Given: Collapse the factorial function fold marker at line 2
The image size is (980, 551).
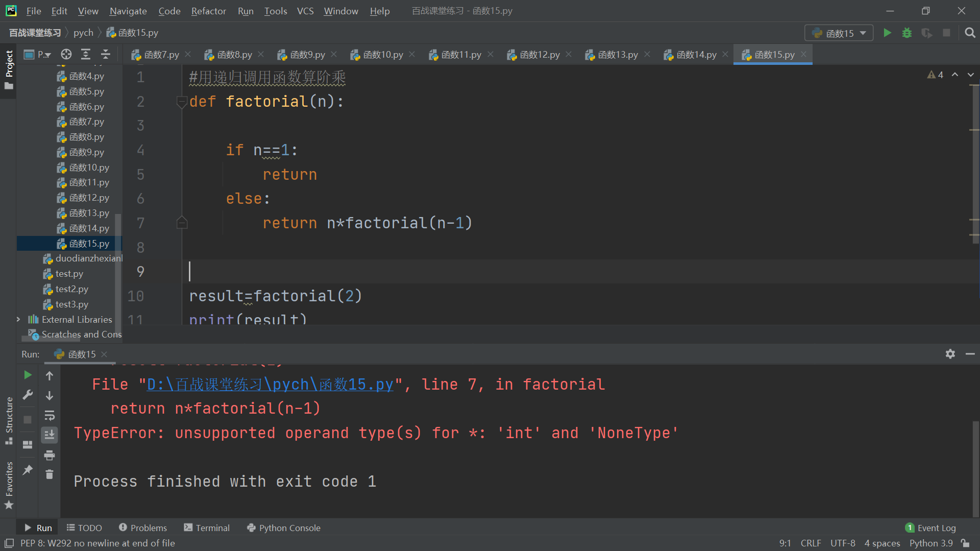Looking at the screenshot, I should point(182,102).
